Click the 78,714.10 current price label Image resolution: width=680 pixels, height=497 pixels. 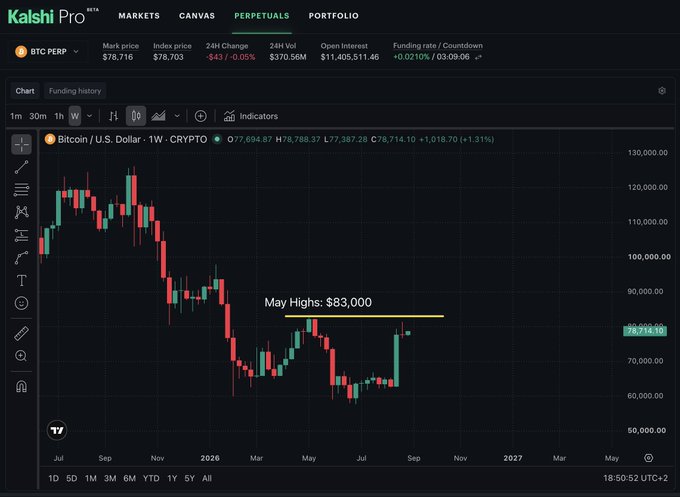tap(645, 331)
